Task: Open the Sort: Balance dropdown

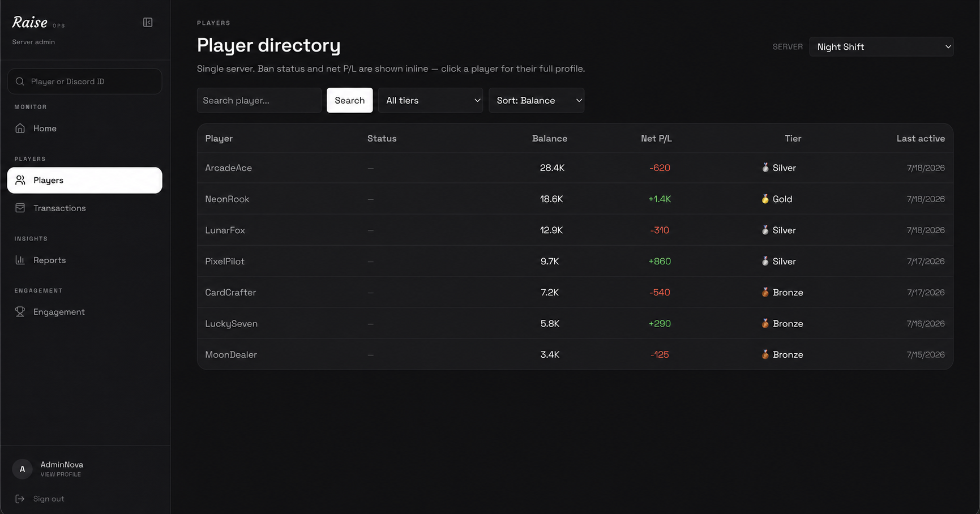Action: point(536,100)
